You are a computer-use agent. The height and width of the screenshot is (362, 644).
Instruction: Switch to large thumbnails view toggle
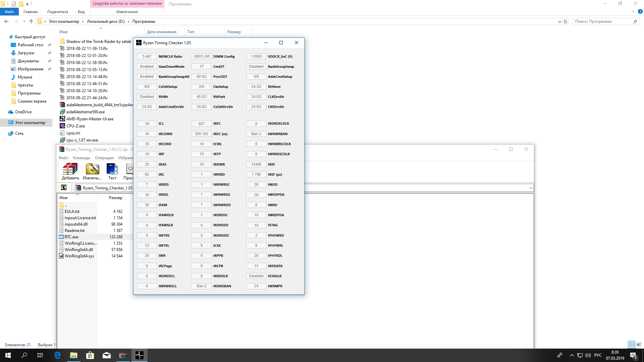click(x=639, y=345)
